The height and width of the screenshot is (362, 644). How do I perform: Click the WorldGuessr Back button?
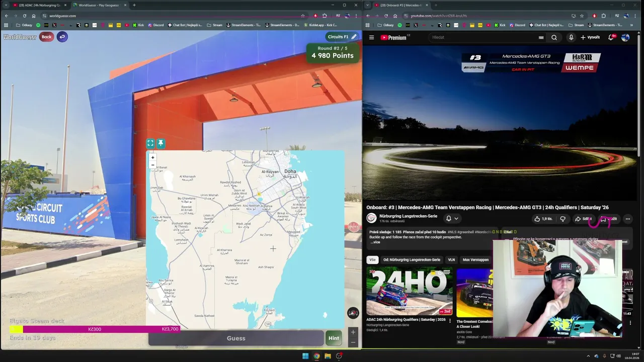point(46,37)
